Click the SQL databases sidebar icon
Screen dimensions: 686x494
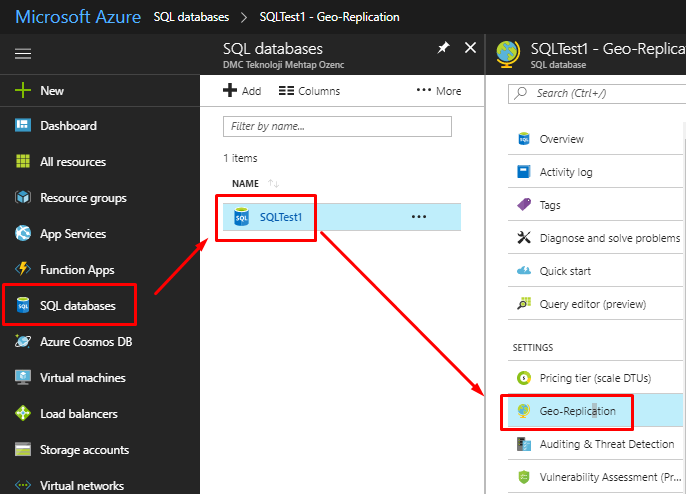(x=23, y=305)
